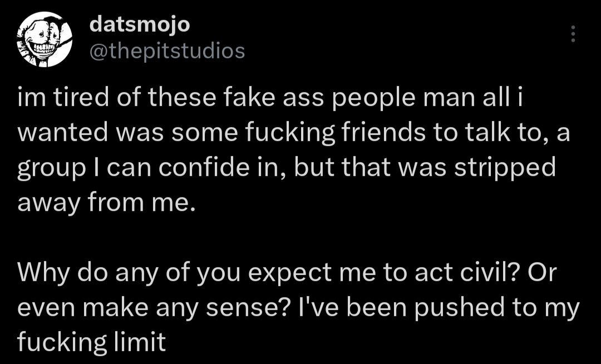
Task: Click the final line "fucking limit"
Action: tap(92, 342)
